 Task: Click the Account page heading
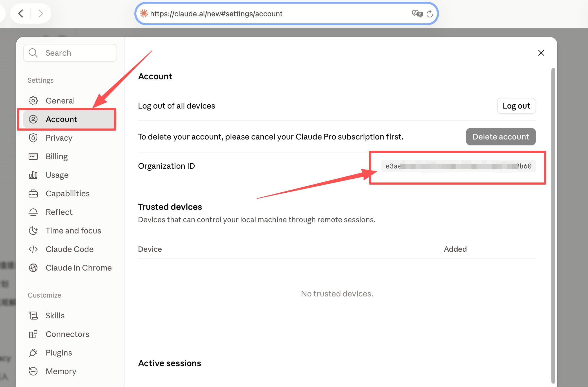pyautogui.click(x=155, y=76)
